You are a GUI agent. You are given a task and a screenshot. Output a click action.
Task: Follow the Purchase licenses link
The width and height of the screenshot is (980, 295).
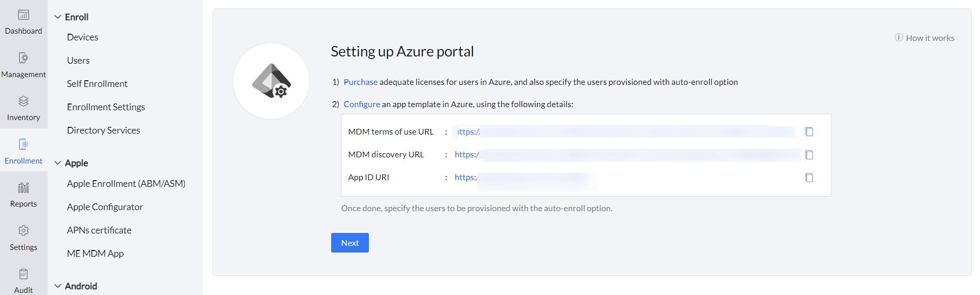pyautogui.click(x=361, y=82)
